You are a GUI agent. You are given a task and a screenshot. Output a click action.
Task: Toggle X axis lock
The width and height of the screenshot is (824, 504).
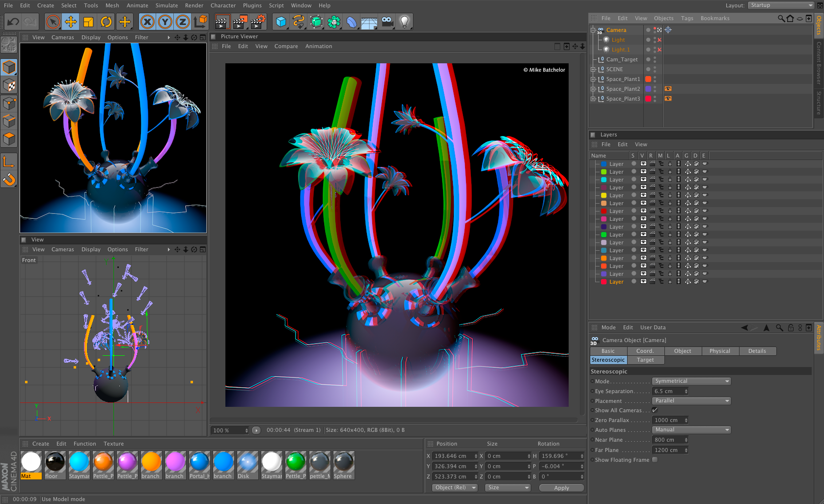(x=147, y=22)
